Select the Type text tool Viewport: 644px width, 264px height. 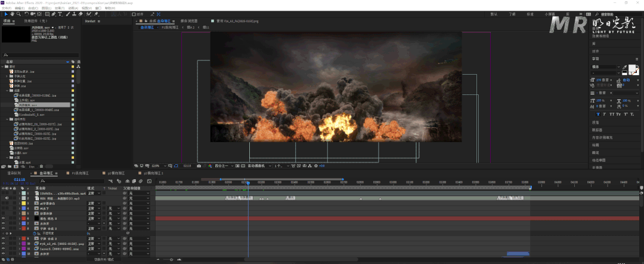[x=60, y=14]
